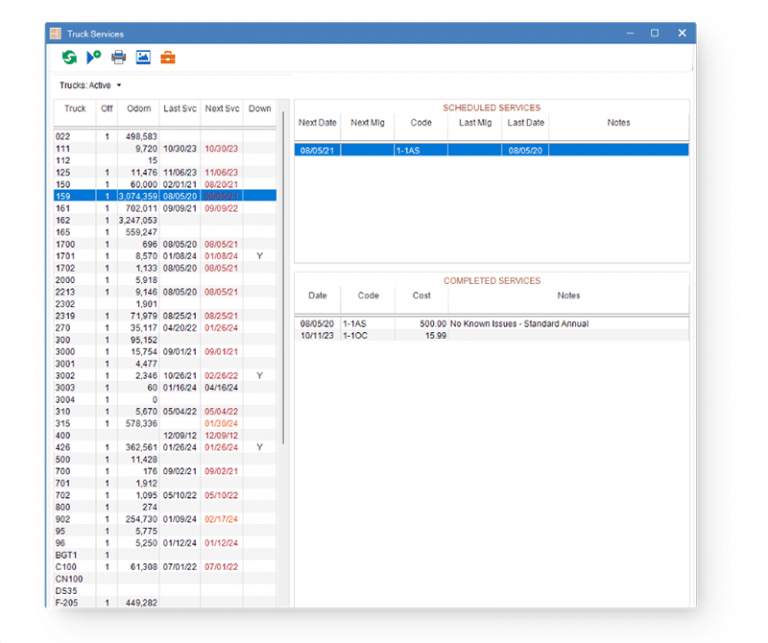Click the Next Svc column header
The width and height of the screenshot is (768, 643).
[221, 109]
